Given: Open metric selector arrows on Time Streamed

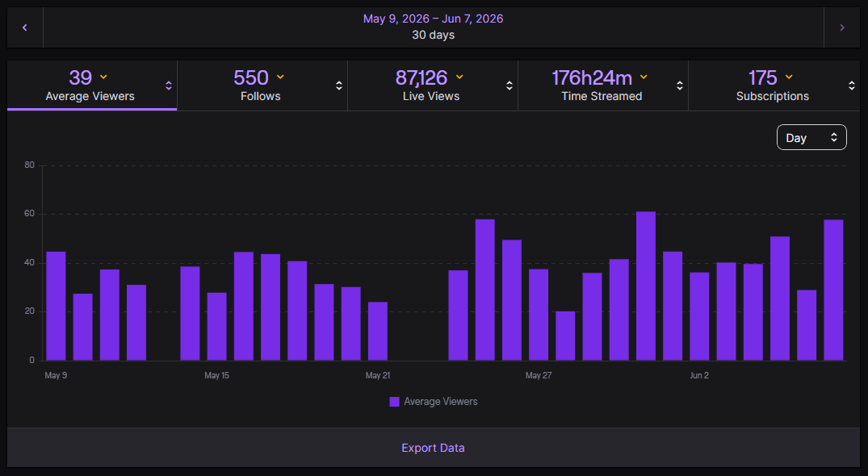Looking at the screenshot, I should click(x=680, y=86).
